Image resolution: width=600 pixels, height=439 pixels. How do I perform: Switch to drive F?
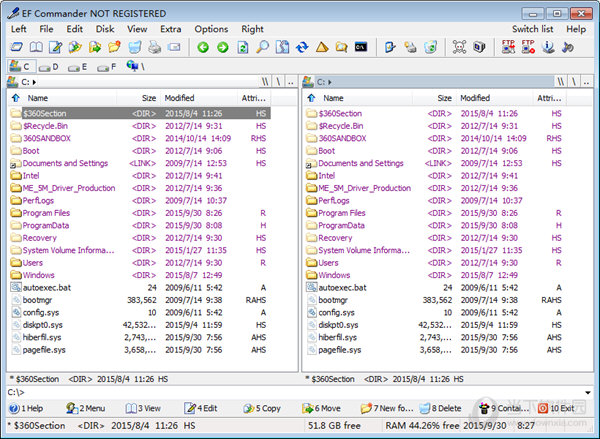coord(106,67)
